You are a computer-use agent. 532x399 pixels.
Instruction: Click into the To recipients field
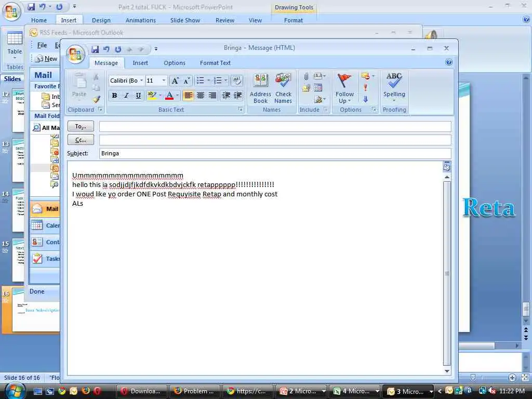click(x=275, y=127)
